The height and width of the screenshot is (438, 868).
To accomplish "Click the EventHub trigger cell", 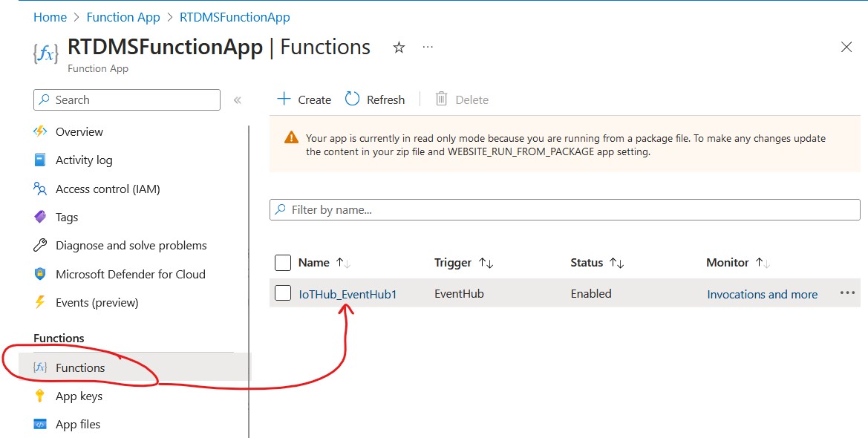I will (x=459, y=294).
